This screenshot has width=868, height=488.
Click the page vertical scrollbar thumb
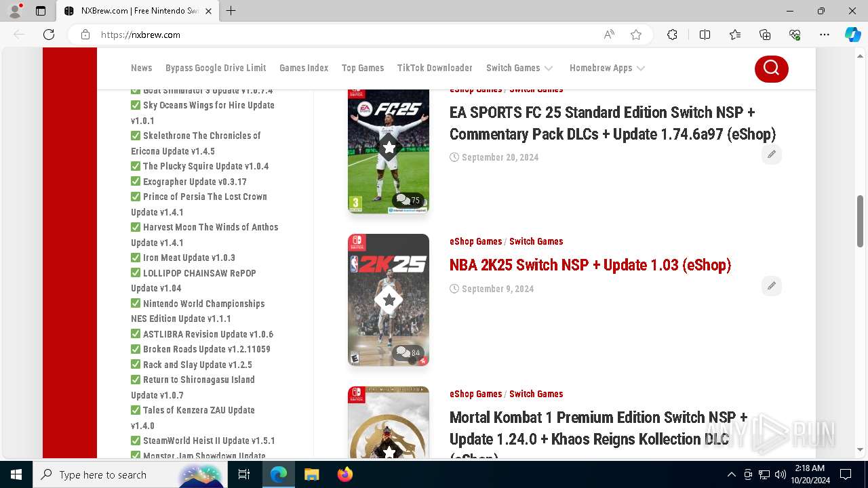(861, 222)
